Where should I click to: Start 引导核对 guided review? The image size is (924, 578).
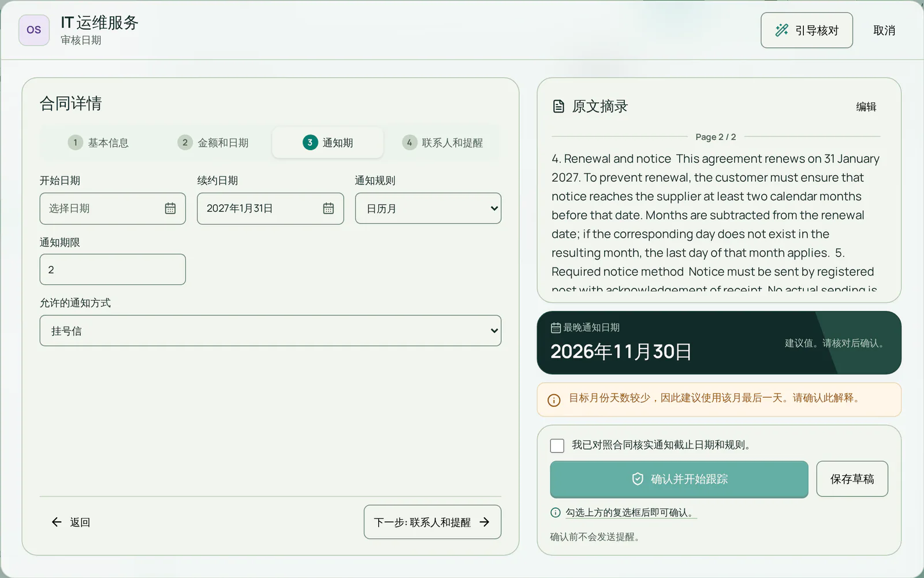(x=807, y=31)
